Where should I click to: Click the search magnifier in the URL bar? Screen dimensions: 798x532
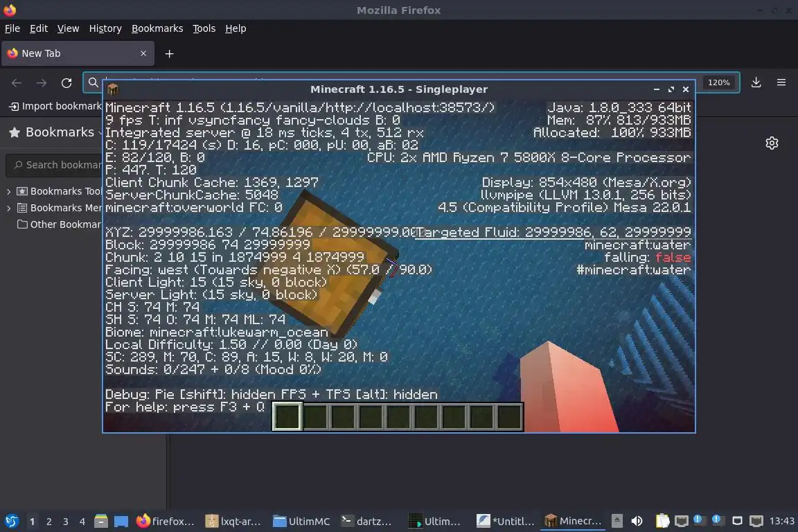coord(93,82)
